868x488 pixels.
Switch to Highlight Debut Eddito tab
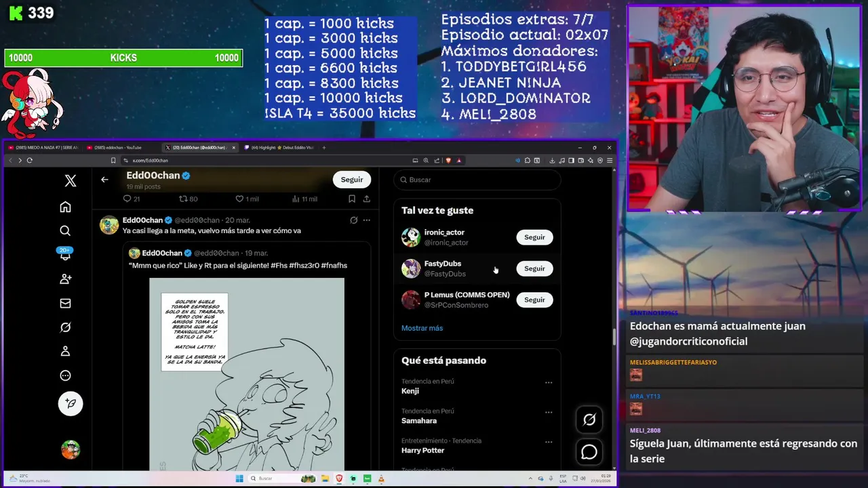[x=279, y=147]
